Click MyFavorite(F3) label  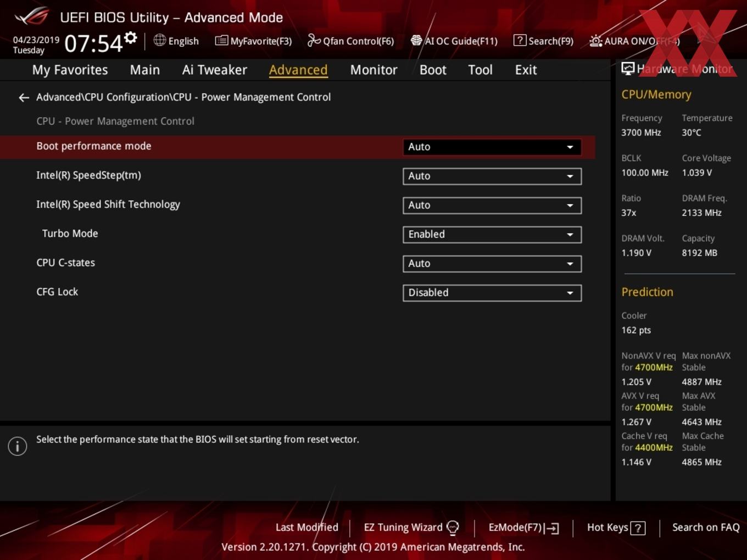click(x=261, y=41)
